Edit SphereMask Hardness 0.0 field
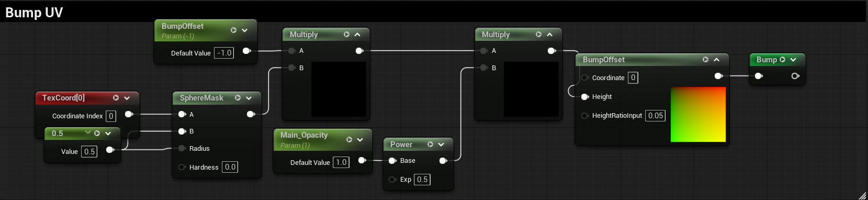868x200 pixels. pyautogui.click(x=230, y=167)
